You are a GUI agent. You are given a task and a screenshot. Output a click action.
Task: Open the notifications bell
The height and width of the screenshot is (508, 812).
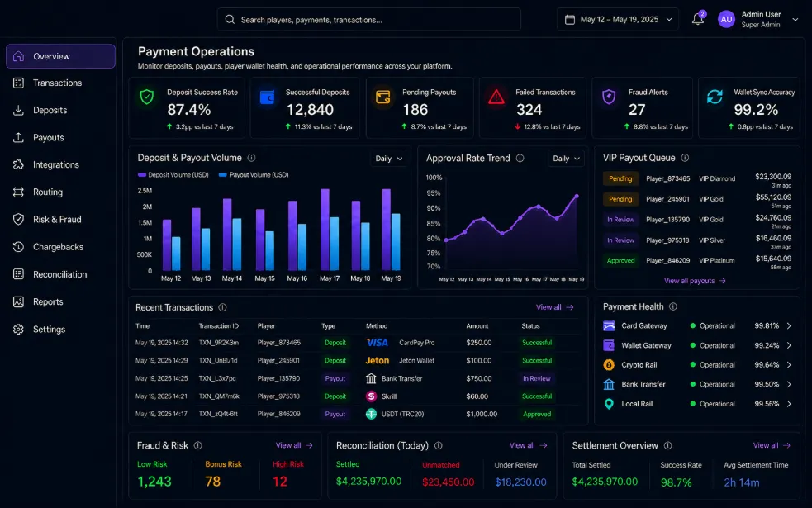[x=697, y=19]
